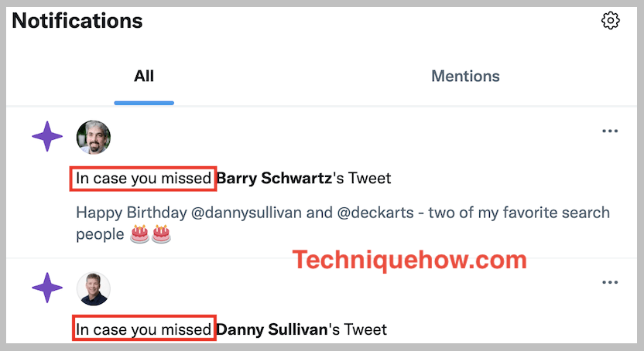Open Barry Schwartz's profile avatar
Image resolution: width=644 pixels, height=351 pixels.
(93, 137)
